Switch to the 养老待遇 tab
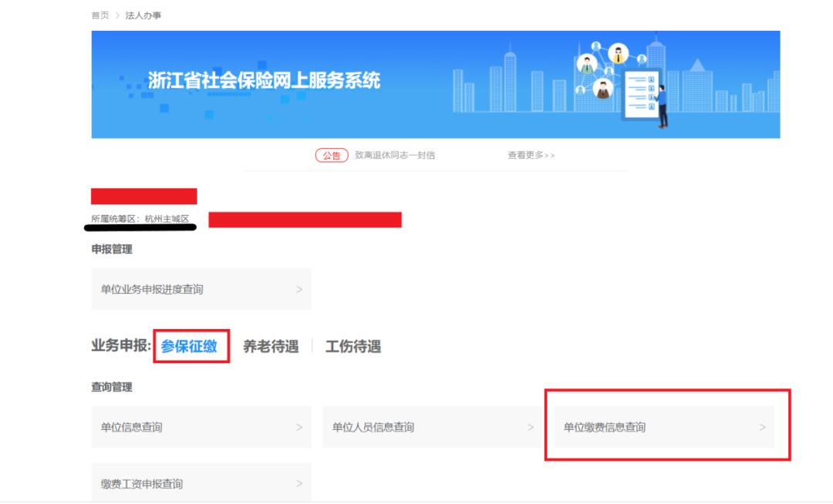833x504 pixels. click(x=271, y=347)
